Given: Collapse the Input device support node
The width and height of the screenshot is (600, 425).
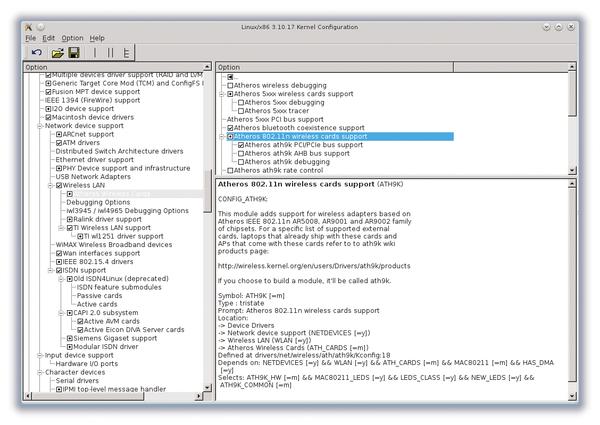Looking at the screenshot, I should 40,355.
